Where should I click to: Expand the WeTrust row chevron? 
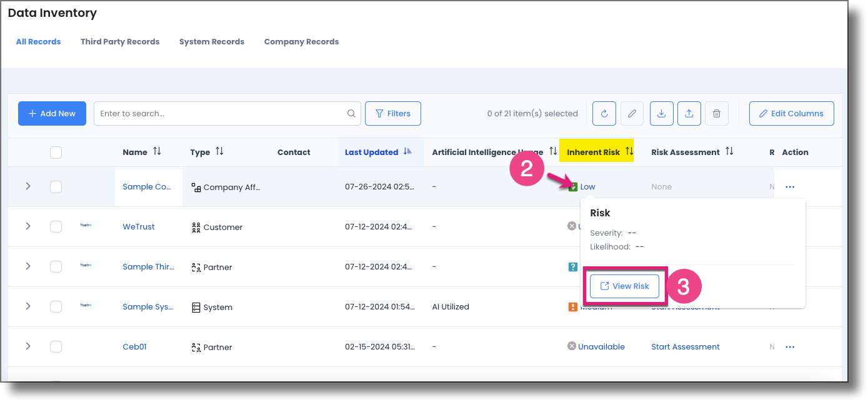tap(26, 226)
